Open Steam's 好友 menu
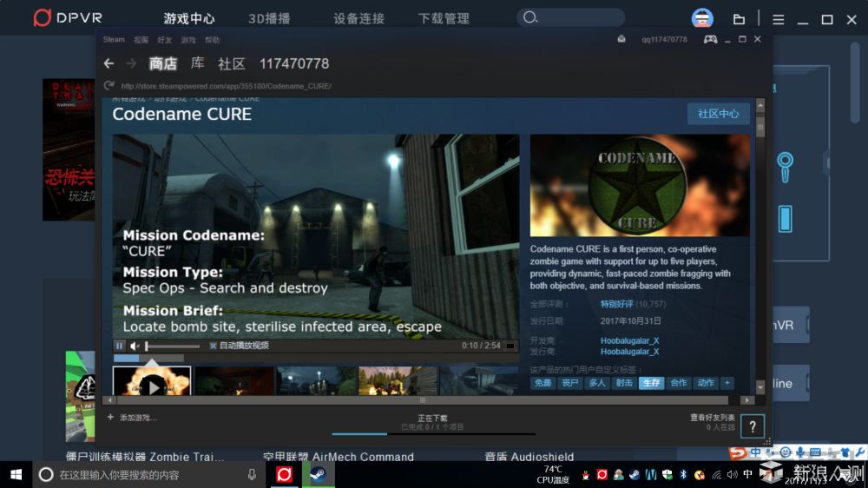Viewport: 868px width, 488px height. tap(164, 40)
